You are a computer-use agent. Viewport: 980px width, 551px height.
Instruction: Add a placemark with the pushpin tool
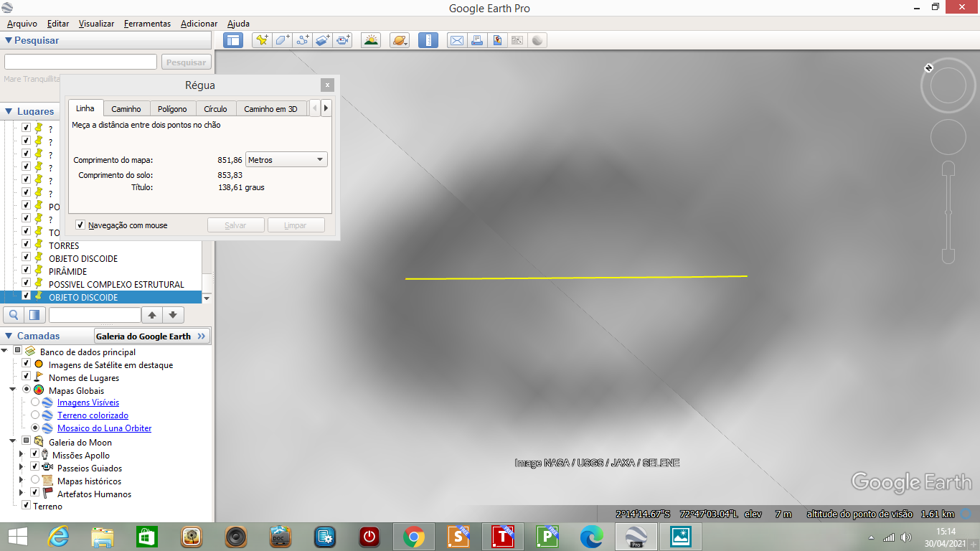coord(262,40)
